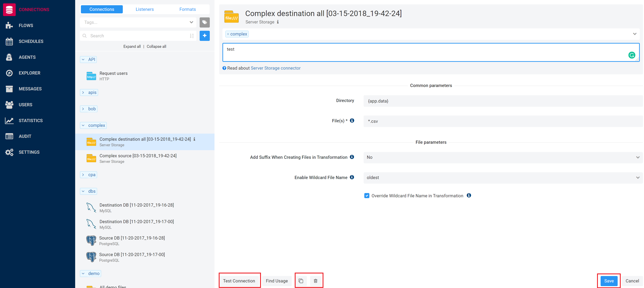Click the Grammarly icon in description box
This screenshot has height=288, width=644.
[x=632, y=55]
